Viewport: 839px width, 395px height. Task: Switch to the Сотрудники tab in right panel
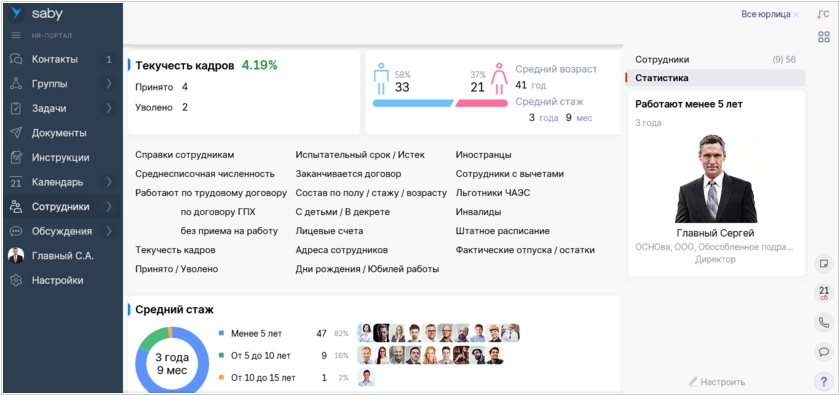point(715,60)
